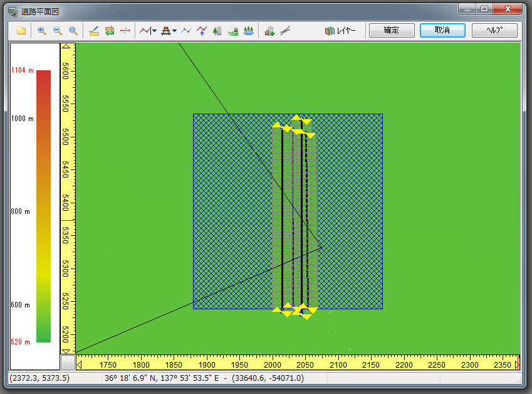Click the 600 m elevation label
Image resolution: width=532 pixels, height=394 pixels.
pos(20,305)
